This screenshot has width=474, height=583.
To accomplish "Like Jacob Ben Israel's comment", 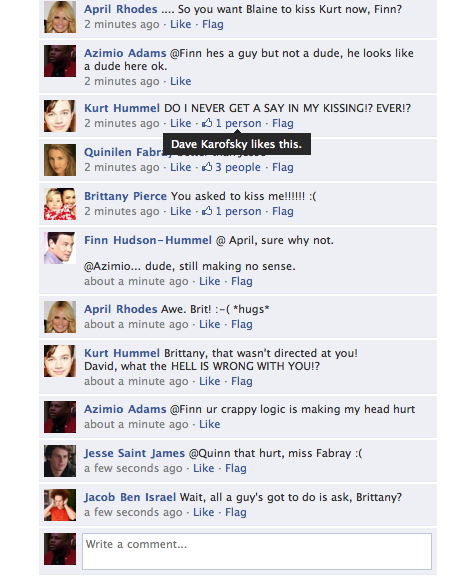I will coord(203,512).
